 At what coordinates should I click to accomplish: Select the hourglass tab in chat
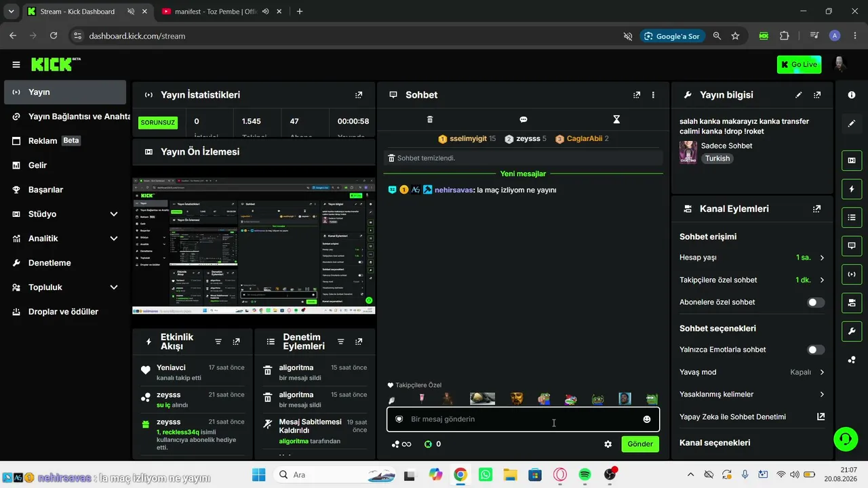pyautogui.click(x=616, y=119)
